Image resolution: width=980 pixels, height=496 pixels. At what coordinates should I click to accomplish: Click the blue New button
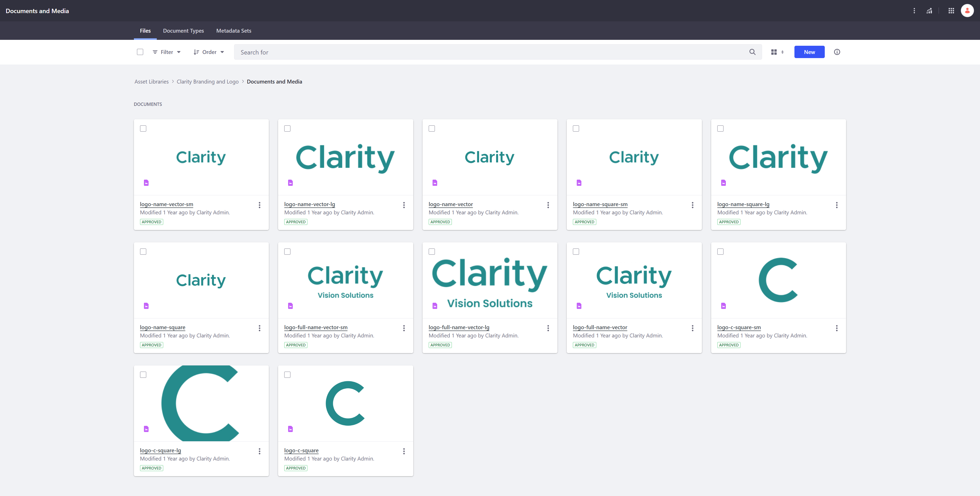pos(809,52)
